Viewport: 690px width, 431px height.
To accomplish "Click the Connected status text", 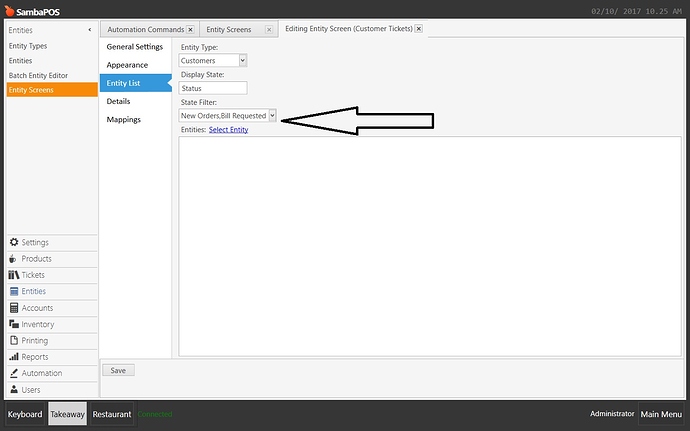I will (x=155, y=414).
